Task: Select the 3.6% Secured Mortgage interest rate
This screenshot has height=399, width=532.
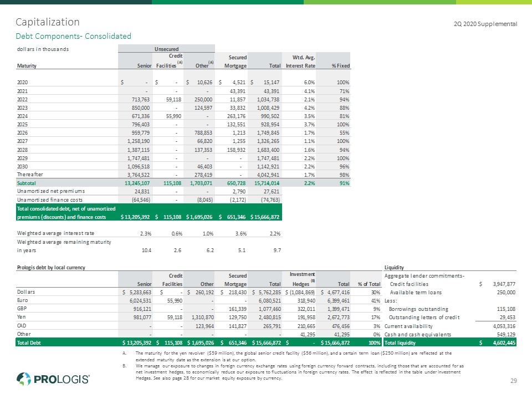Action: (x=241, y=233)
